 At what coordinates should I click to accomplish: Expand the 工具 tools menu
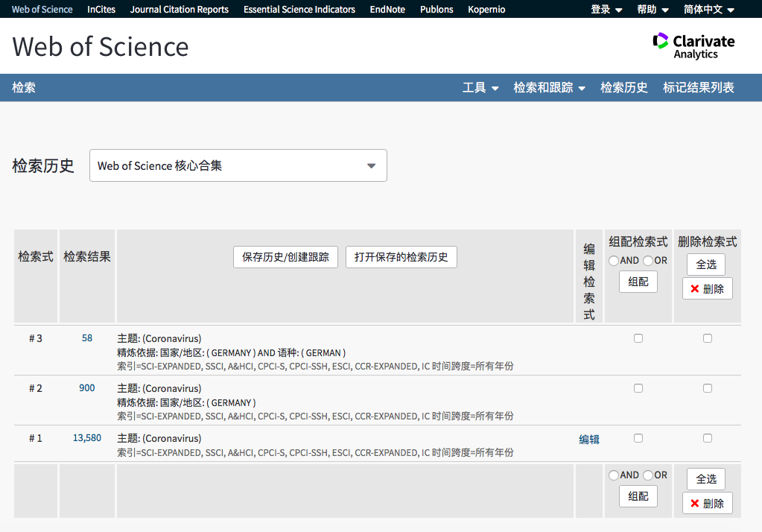tap(480, 87)
